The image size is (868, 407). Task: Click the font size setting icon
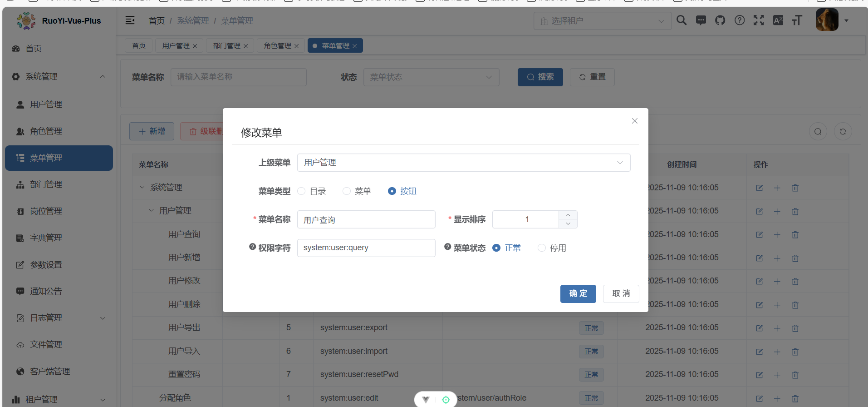click(797, 20)
